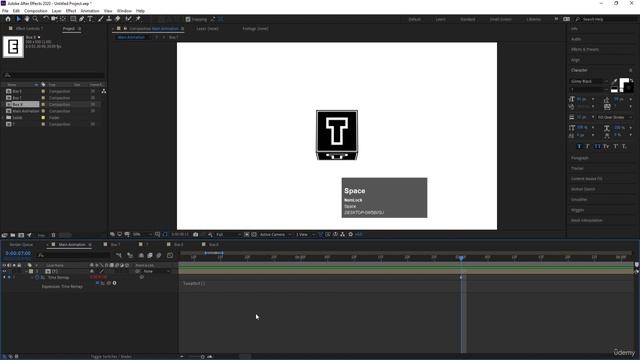
Task: Open the 1 View layout dropdown
Action: 305,235
